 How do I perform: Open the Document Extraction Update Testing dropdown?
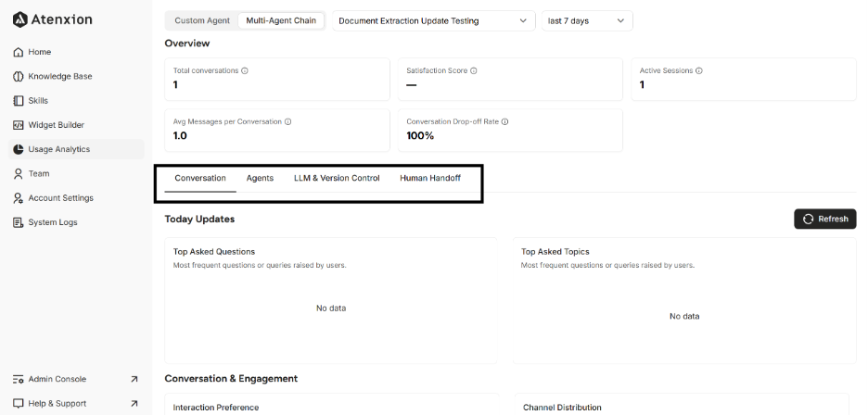pyautogui.click(x=434, y=21)
